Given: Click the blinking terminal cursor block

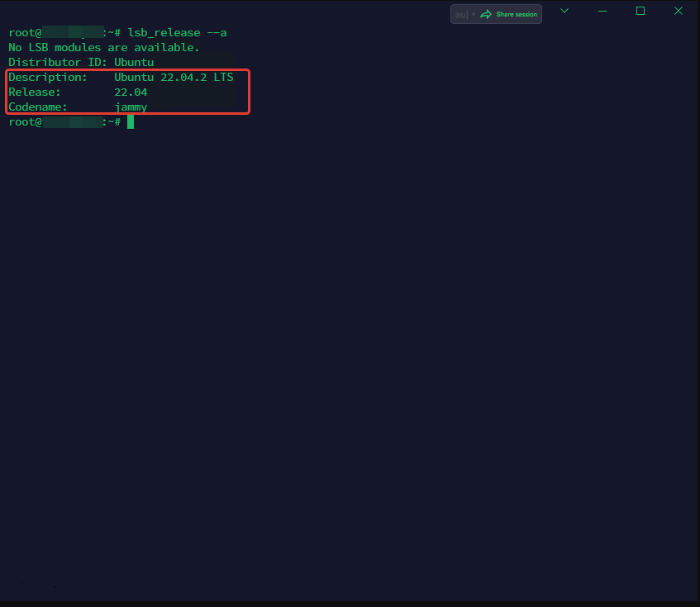Looking at the screenshot, I should tap(131, 121).
